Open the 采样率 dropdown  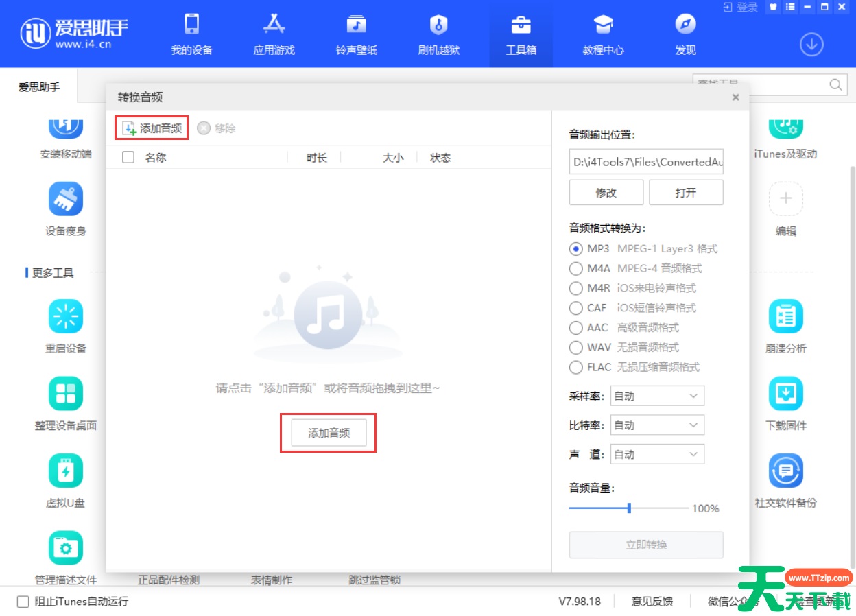coord(656,396)
